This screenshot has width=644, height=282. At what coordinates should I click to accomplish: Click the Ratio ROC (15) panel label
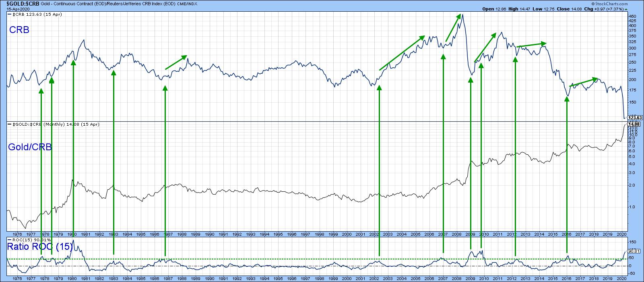click(39, 247)
